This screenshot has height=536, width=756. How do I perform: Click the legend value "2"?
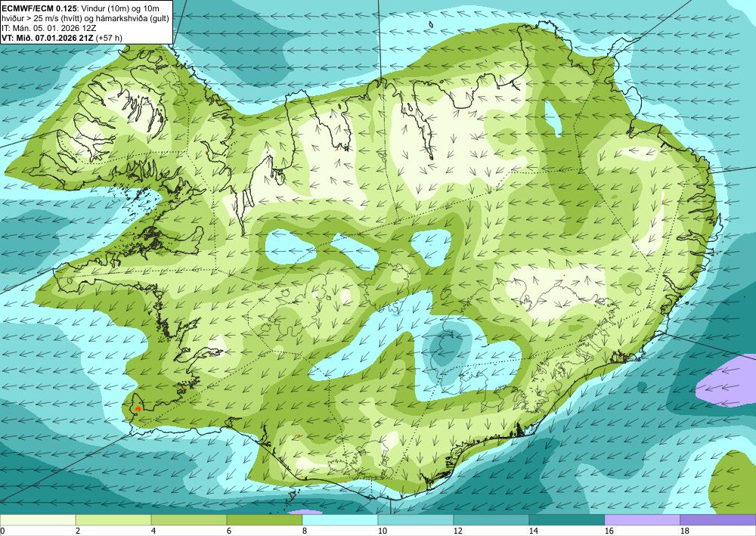coord(78,531)
